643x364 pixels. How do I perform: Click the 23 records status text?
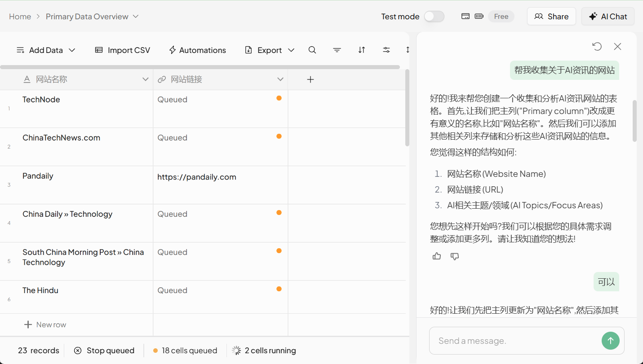(x=39, y=351)
